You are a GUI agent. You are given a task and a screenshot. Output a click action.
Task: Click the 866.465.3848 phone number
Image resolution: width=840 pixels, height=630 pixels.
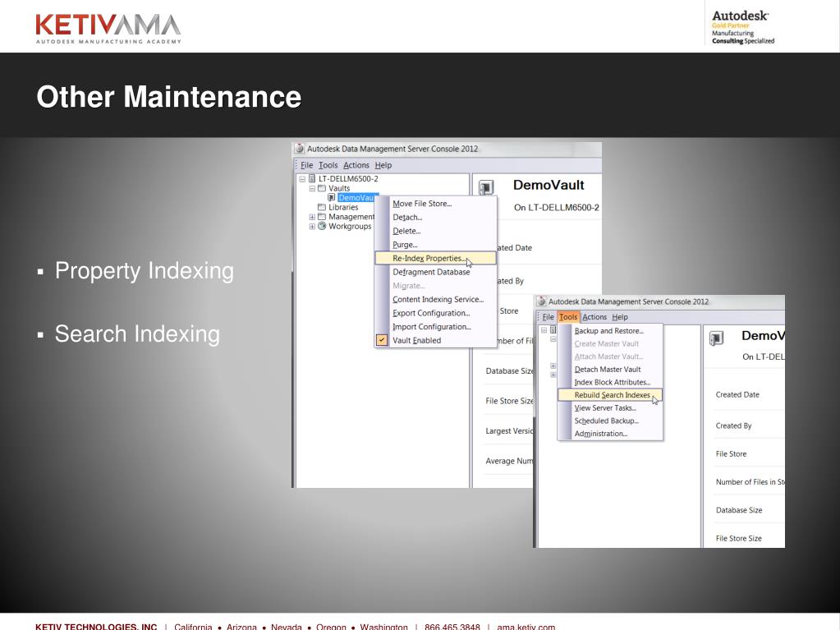452,626
